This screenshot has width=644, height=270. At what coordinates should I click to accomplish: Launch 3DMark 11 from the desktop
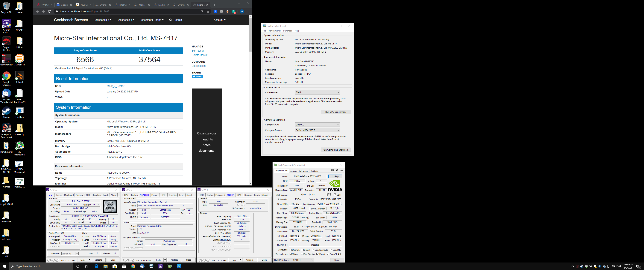pos(19,60)
